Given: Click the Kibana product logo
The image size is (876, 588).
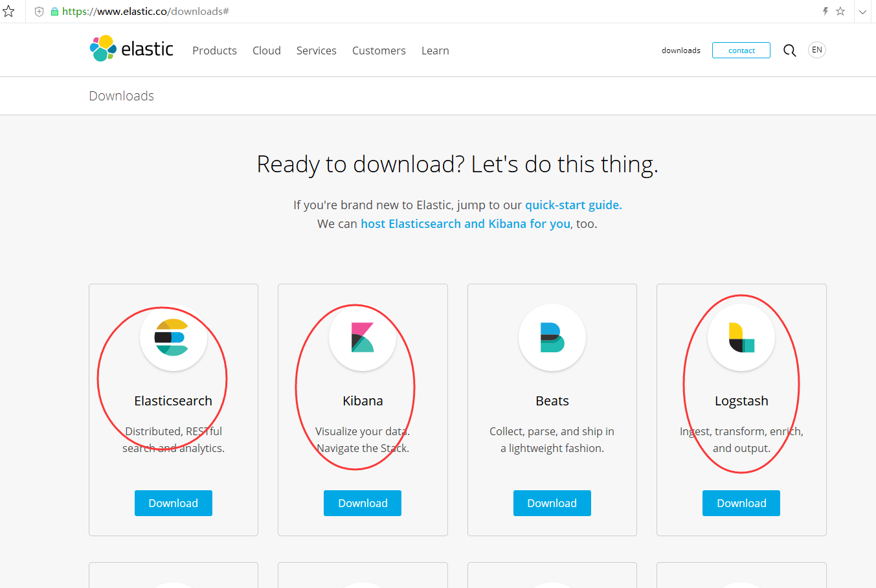Looking at the screenshot, I should (x=363, y=337).
